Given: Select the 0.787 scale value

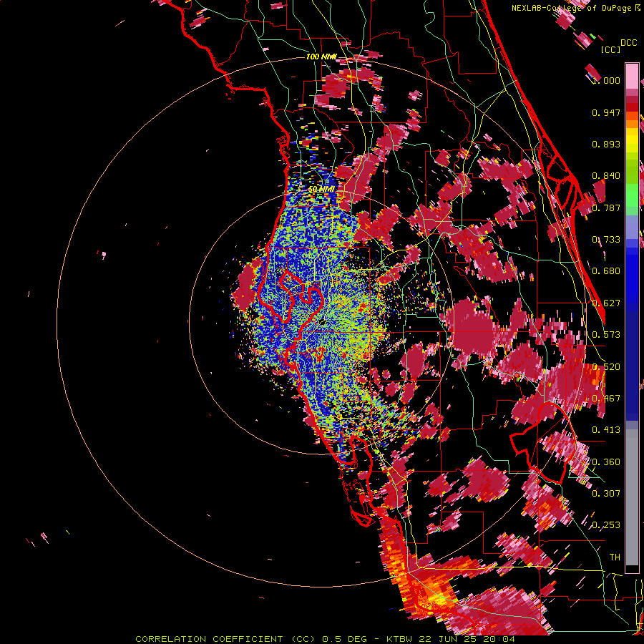Looking at the screenshot, I should 606,208.
